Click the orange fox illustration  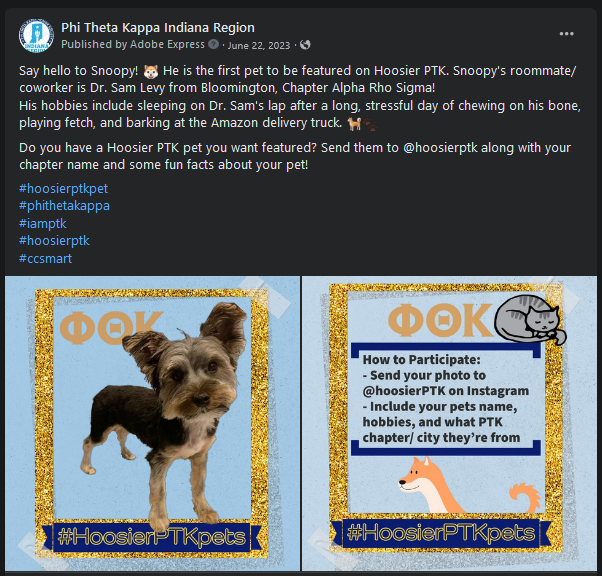pyautogui.click(x=430, y=485)
